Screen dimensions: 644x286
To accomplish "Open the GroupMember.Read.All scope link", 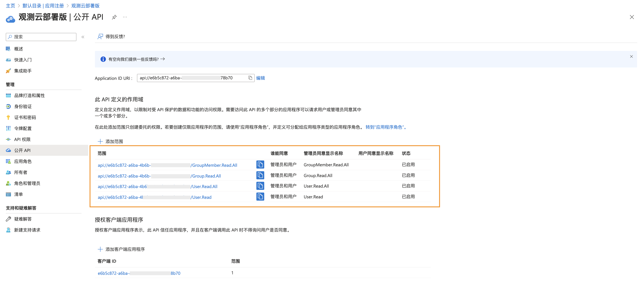I will click(x=167, y=165).
